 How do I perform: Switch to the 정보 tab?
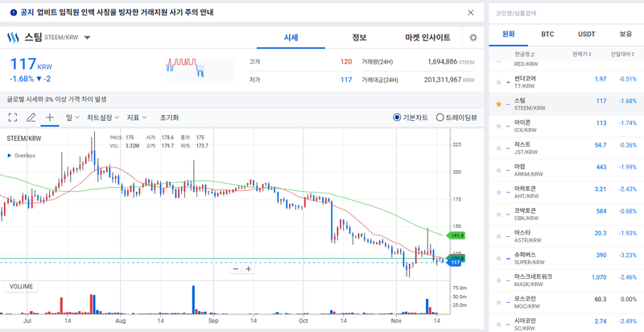tap(359, 38)
